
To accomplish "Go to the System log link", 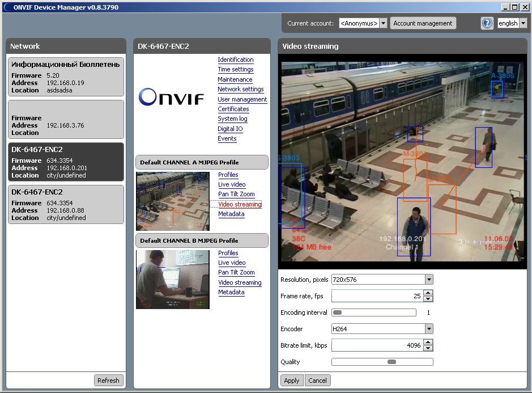I will [232, 119].
